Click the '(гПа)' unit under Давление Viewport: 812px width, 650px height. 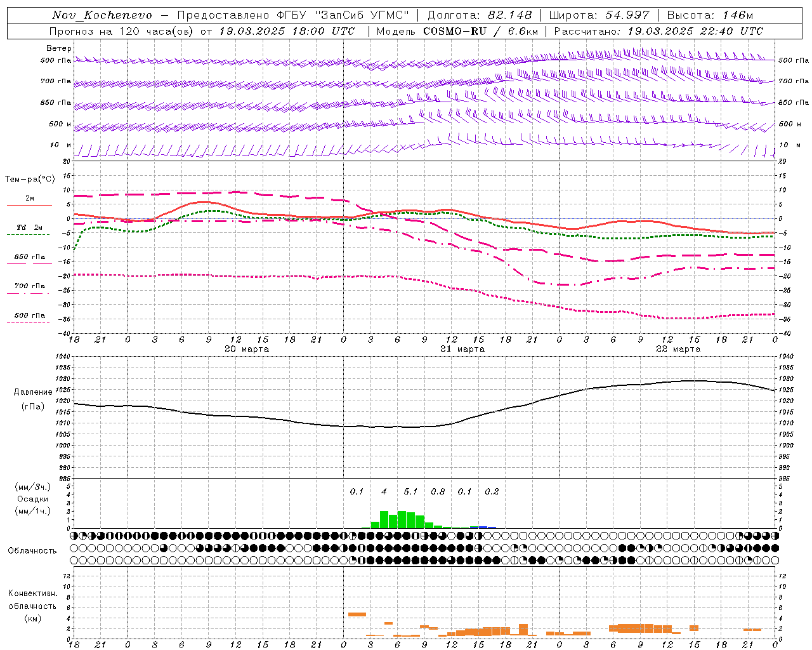[x=33, y=406]
